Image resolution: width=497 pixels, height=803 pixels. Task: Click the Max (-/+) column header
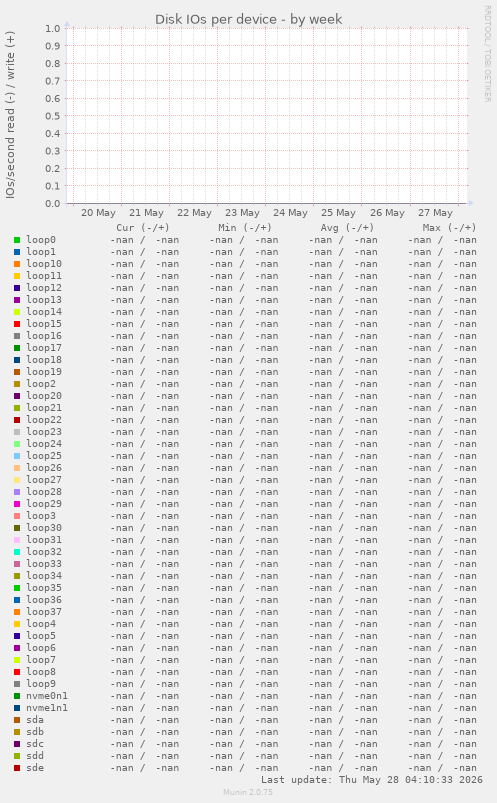click(449, 228)
